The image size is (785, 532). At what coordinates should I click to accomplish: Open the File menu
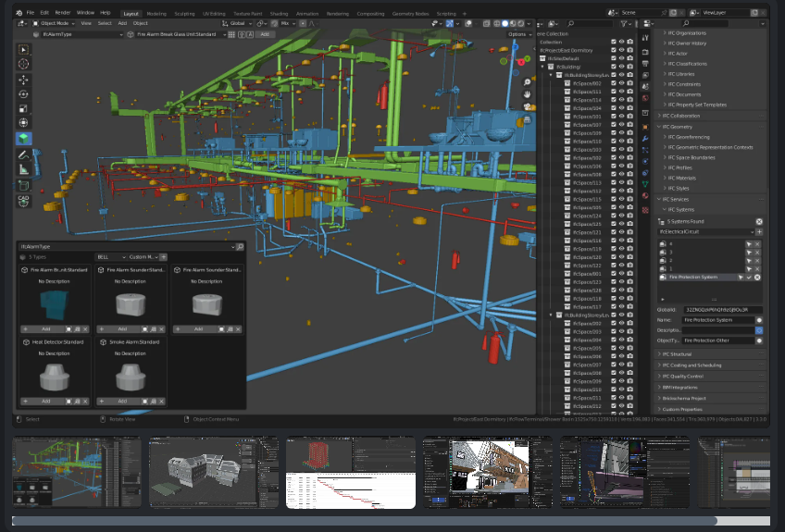point(31,13)
